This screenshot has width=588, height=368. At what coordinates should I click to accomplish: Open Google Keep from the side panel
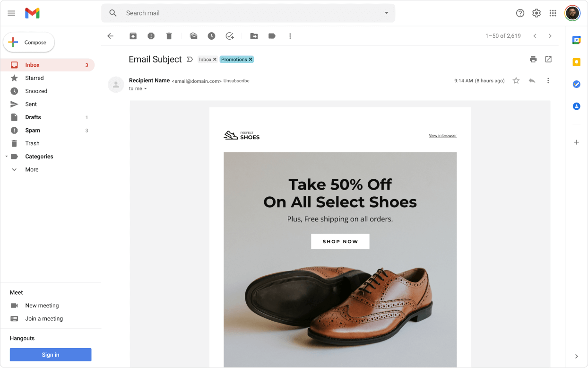pos(576,62)
